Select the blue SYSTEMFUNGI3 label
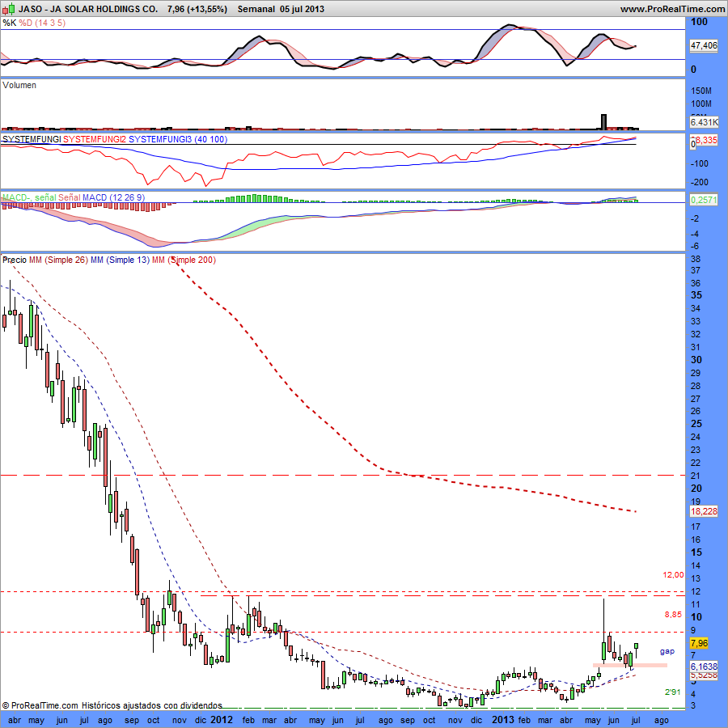 pyautogui.click(x=160, y=139)
